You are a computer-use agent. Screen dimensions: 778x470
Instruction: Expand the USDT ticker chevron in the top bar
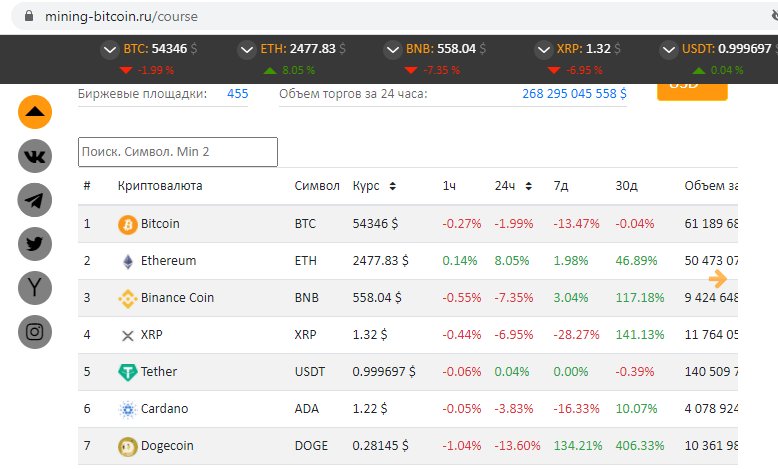668,50
